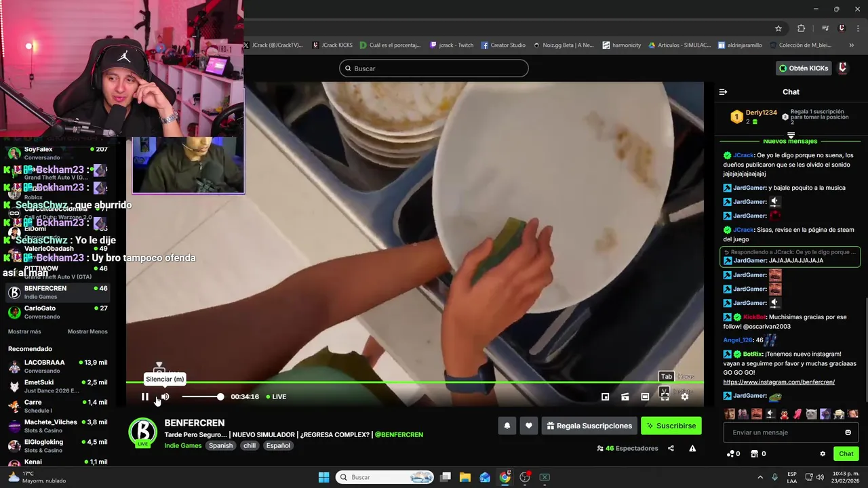Adjust the video volume slider

(x=202, y=396)
